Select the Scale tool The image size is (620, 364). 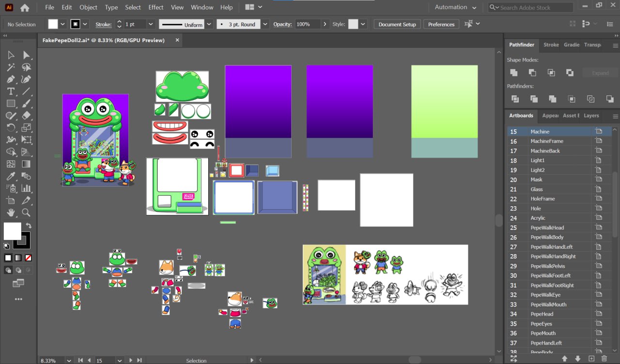point(27,128)
